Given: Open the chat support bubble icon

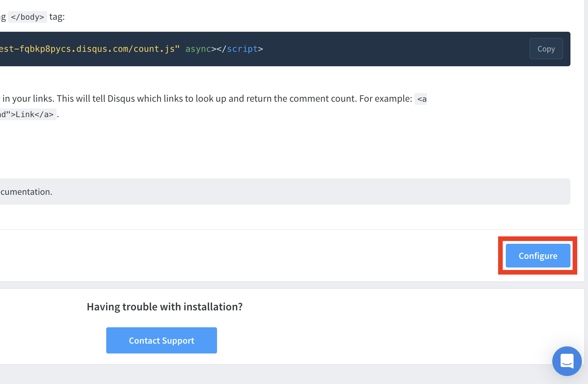Looking at the screenshot, I should [567, 361].
